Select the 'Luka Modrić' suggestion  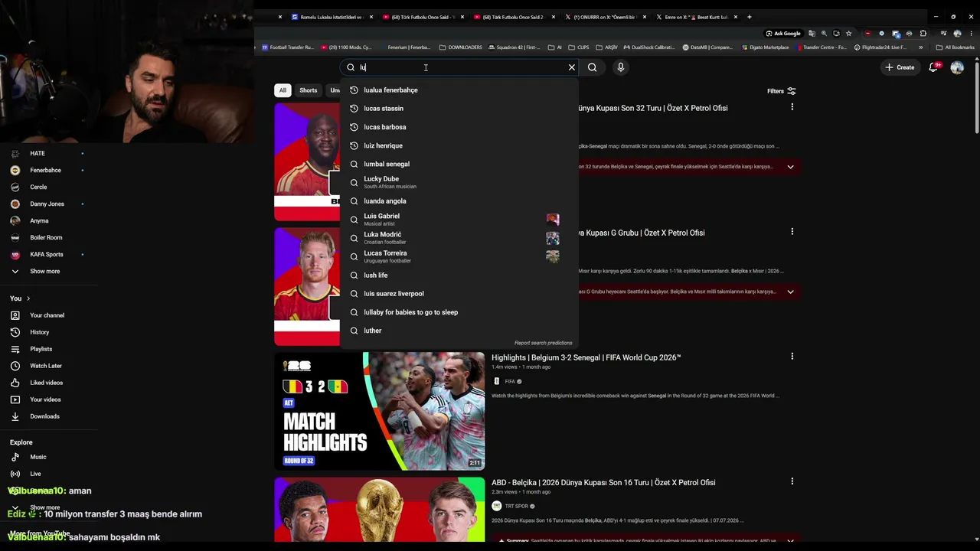[459, 238]
